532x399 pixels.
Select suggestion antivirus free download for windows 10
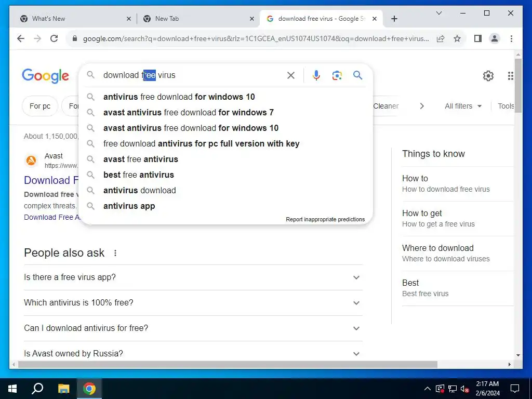(226, 97)
